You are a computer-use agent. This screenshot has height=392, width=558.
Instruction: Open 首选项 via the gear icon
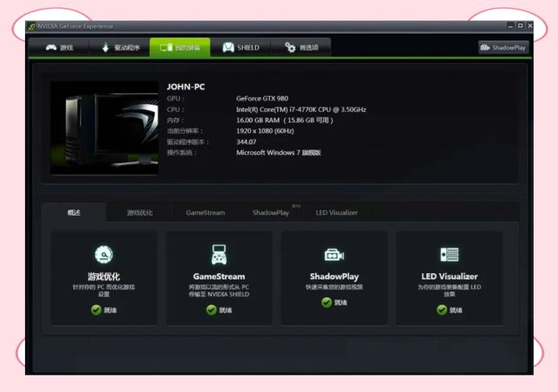click(x=289, y=48)
